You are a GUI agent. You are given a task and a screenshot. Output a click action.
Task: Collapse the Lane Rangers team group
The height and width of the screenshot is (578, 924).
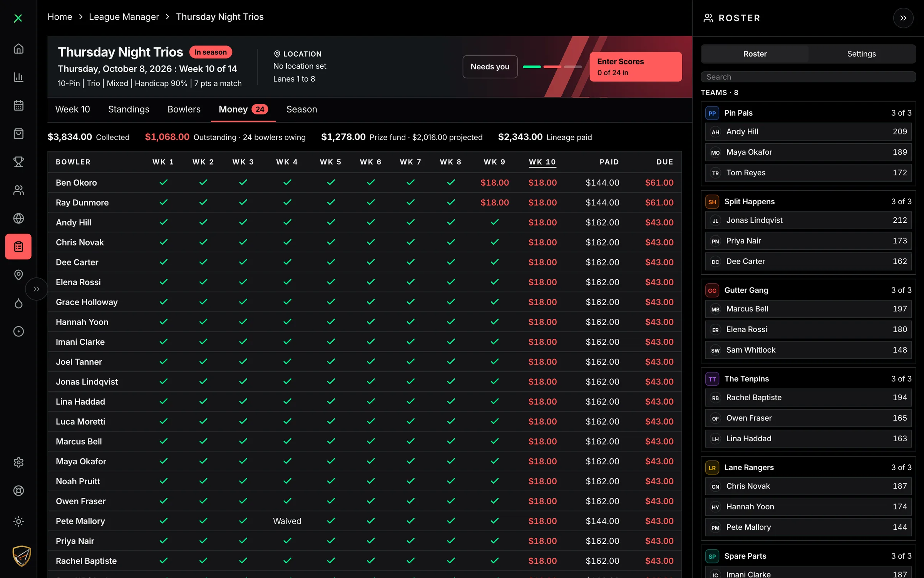[808, 467]
